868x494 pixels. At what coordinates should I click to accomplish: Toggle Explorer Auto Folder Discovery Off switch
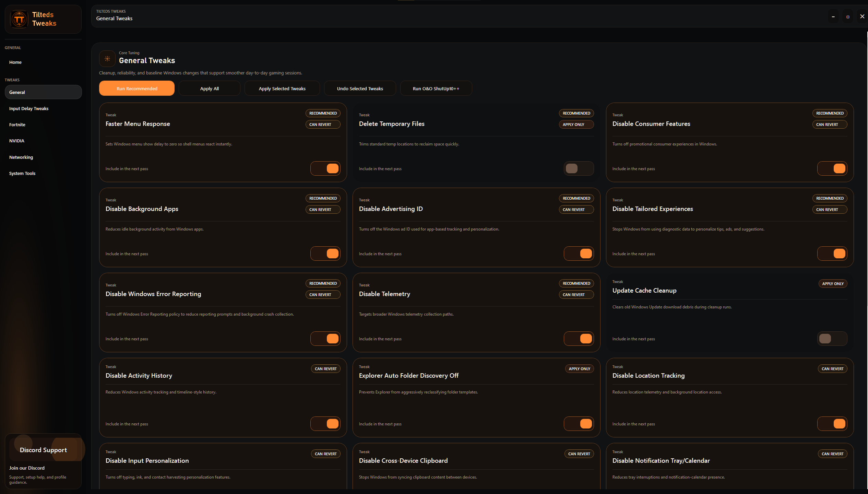(579, 424)
